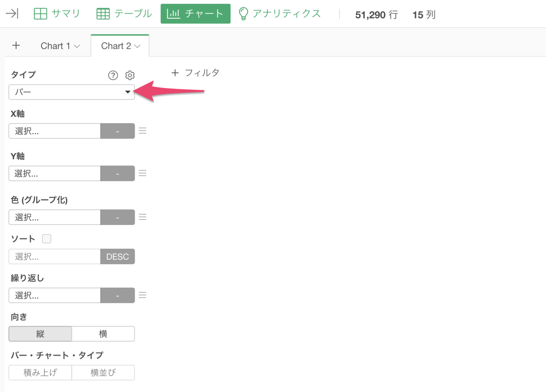Expand the Chart 2 tab chevron
546x392 pixels.
coord(138,46)
